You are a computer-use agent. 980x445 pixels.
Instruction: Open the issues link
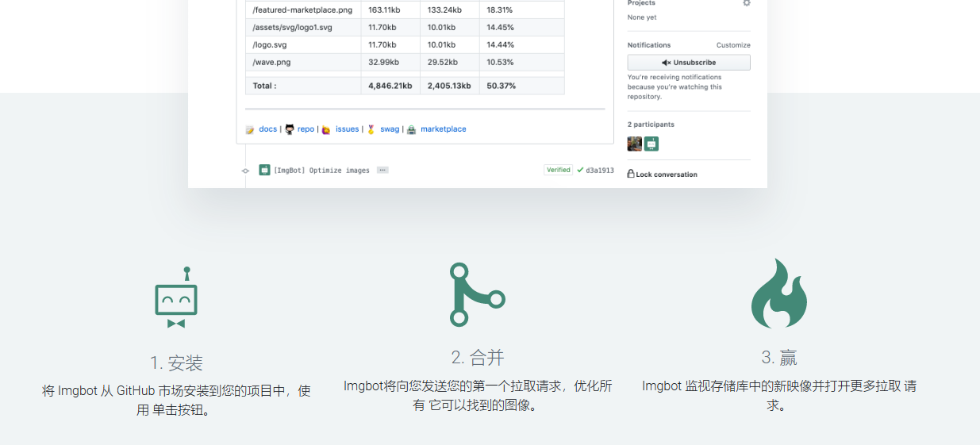[348, 129]
